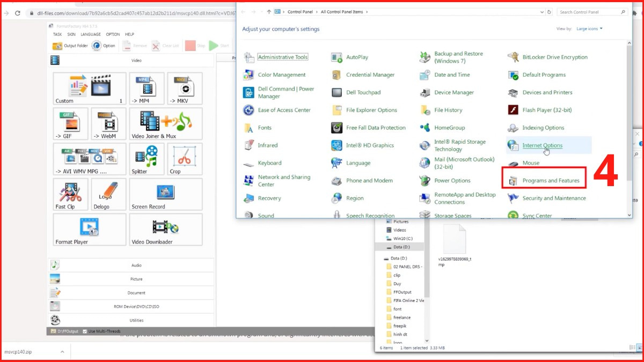Open the Fast Clip tool
The image size is (644, 362).
pos(70,194)
